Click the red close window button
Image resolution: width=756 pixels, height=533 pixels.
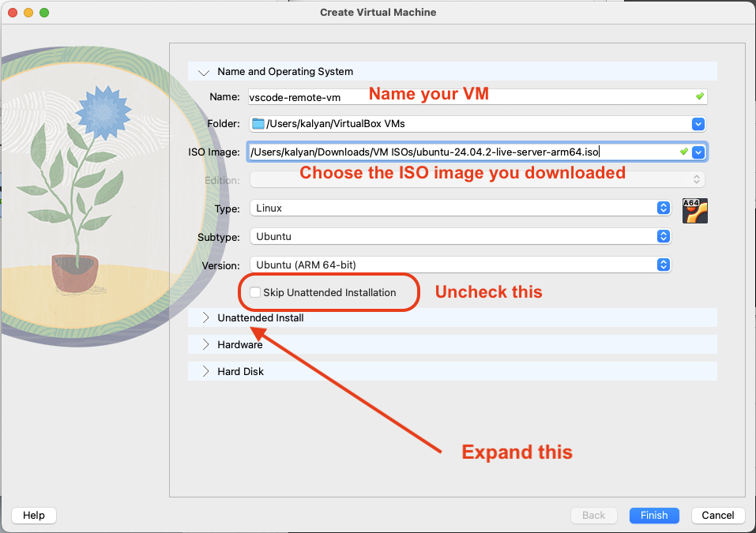click(13, 13)
